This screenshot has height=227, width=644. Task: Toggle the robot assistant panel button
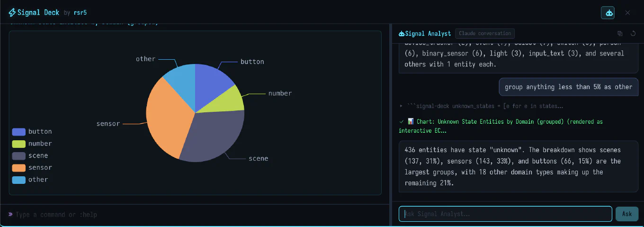coord(608,13)
